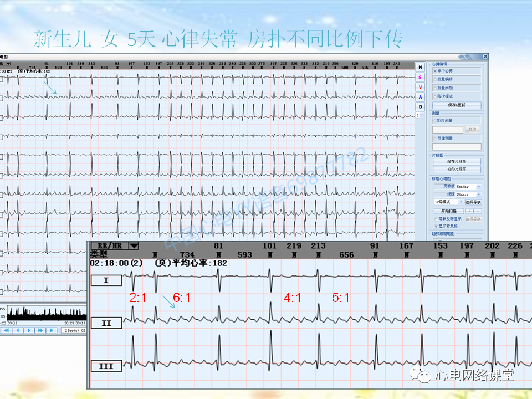This screenshot has width=532, height=399.
Task: Click the D beat label button
Action: (x=420, y=106)
